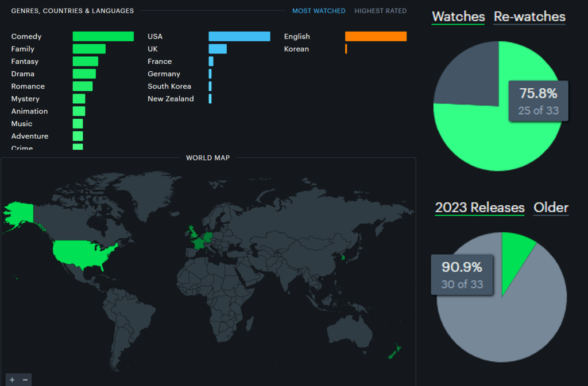
Task: Switch to the Highest Rated view
Action: point(380,11)
